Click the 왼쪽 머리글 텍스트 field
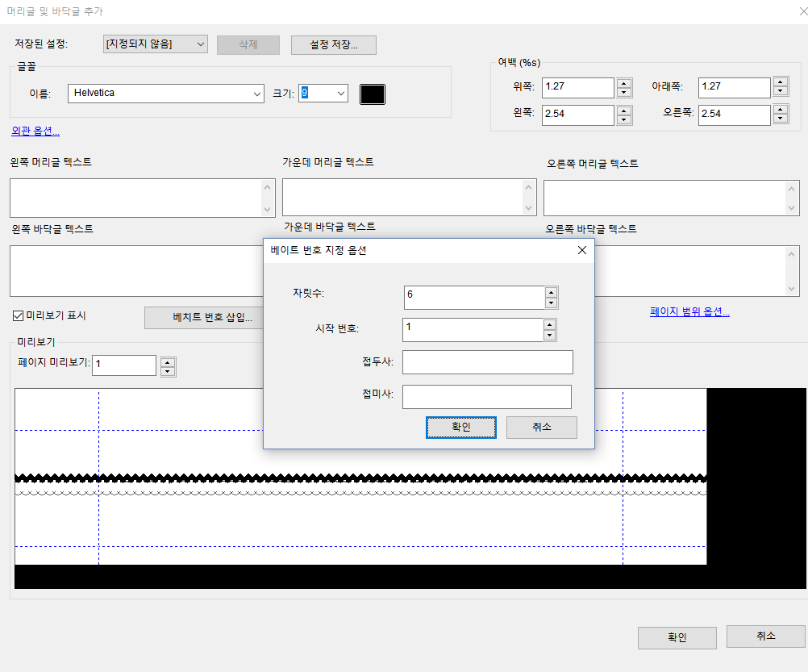This screenshot has height=672, width=808. (137, 196)
